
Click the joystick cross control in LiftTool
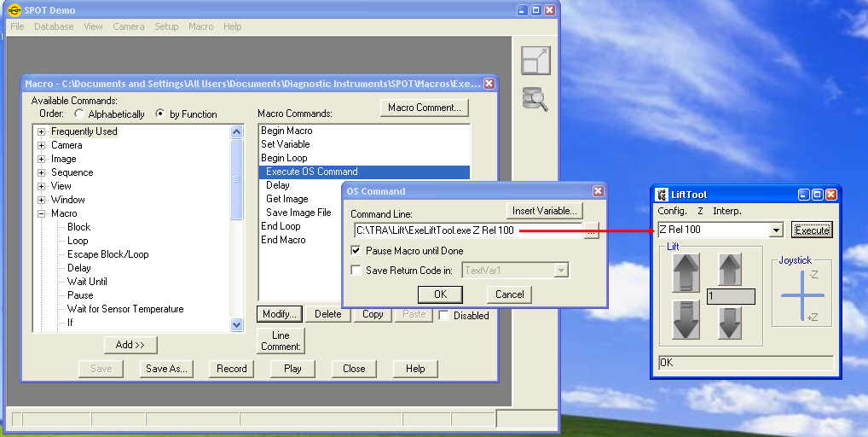tap(802, 296)
